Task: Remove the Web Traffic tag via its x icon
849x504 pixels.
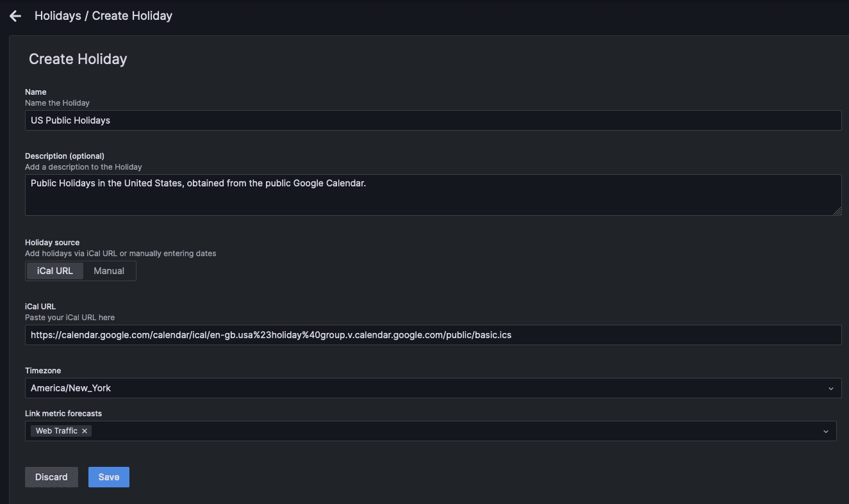Action: pyautogui.click(x=84, y=431)
